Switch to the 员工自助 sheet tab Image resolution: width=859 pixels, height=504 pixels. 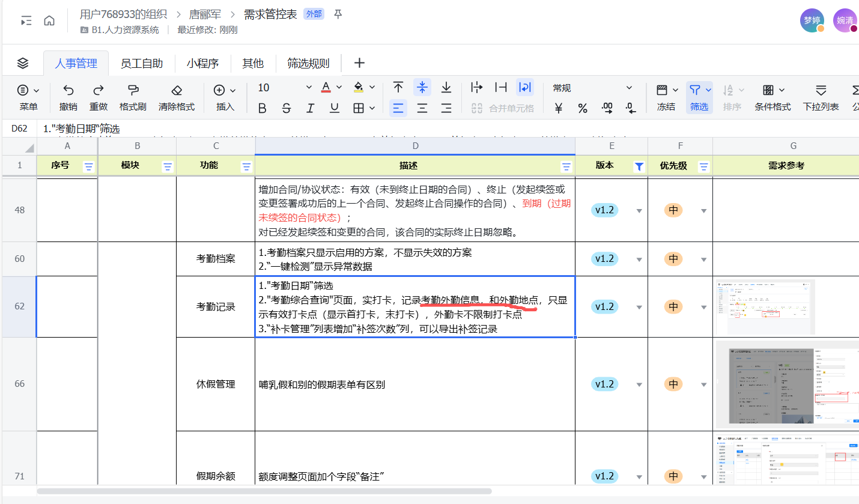click(142, 63)
